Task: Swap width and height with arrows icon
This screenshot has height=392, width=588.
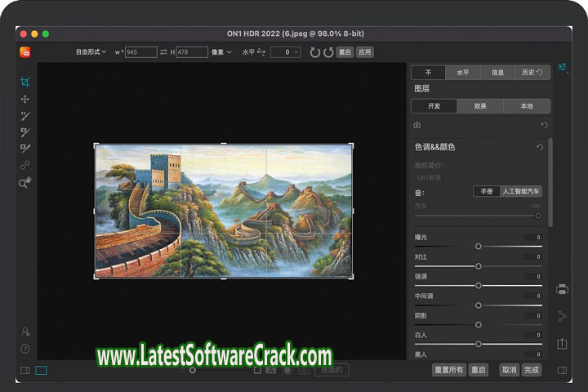Action: coord(163,52)
